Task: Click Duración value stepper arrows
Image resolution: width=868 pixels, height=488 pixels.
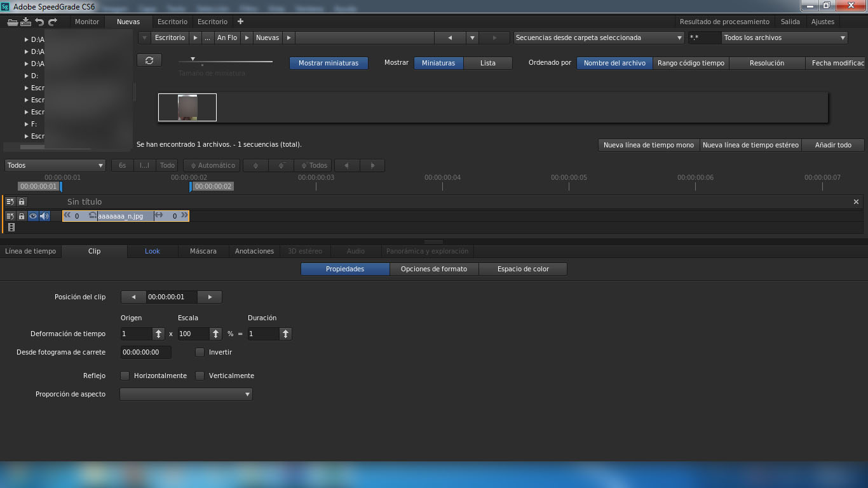Action: click(x=286, y=334)
